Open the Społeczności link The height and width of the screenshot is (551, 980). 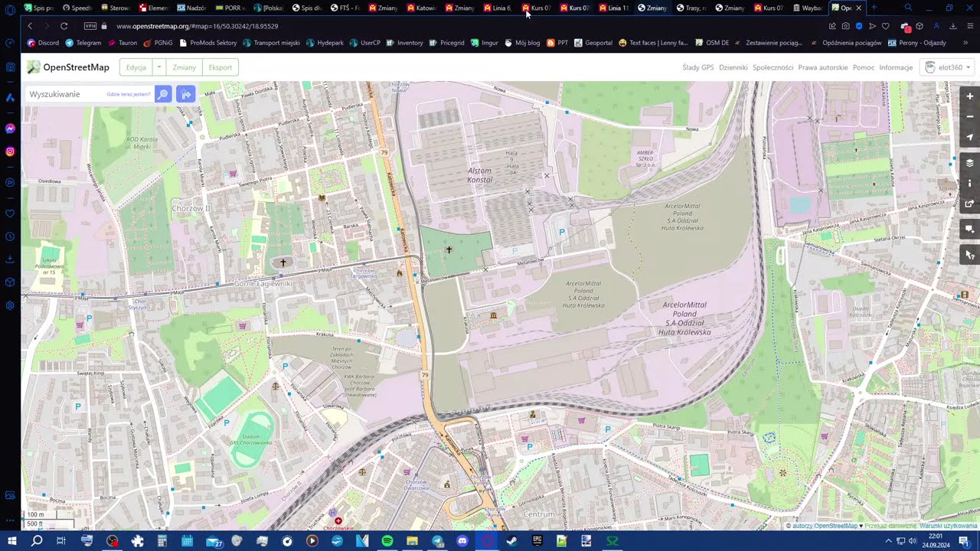pyautogui.click(x=773, y=67)
